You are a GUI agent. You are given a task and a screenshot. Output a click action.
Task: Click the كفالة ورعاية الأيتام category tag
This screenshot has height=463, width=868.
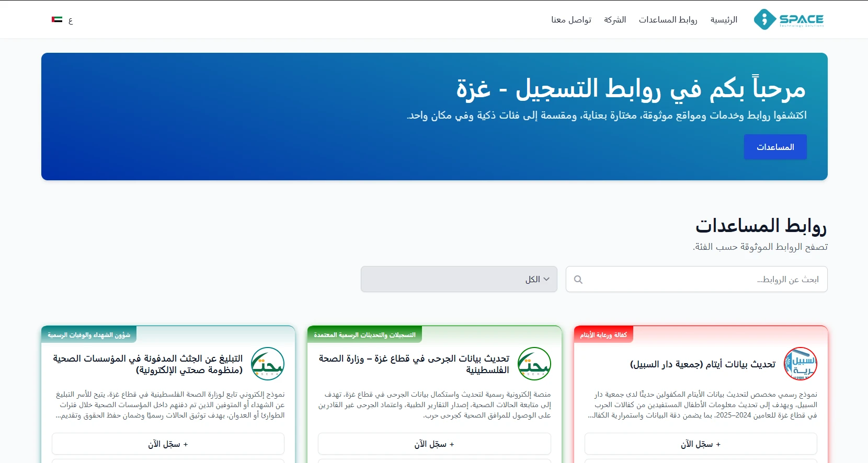pyautogui.click(x=603, y=334)
